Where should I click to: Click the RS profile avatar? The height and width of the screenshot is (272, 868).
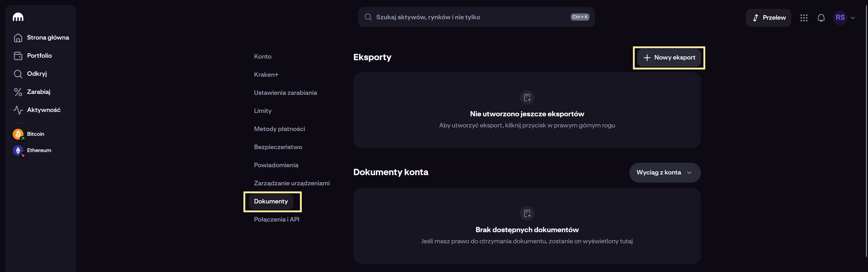pos(840,18)
